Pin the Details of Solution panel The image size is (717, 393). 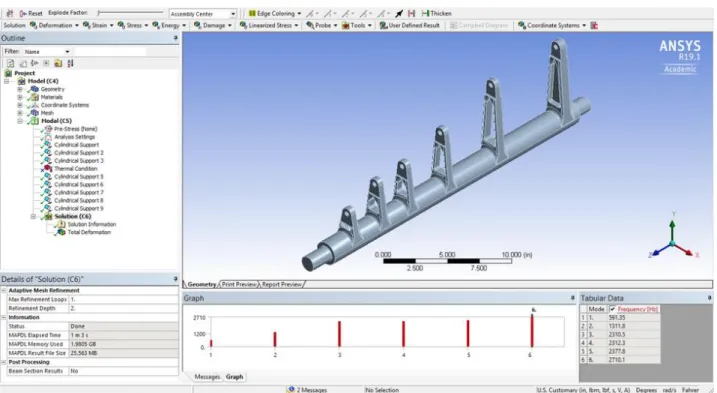pyautogui.click(x=176, y=279)
